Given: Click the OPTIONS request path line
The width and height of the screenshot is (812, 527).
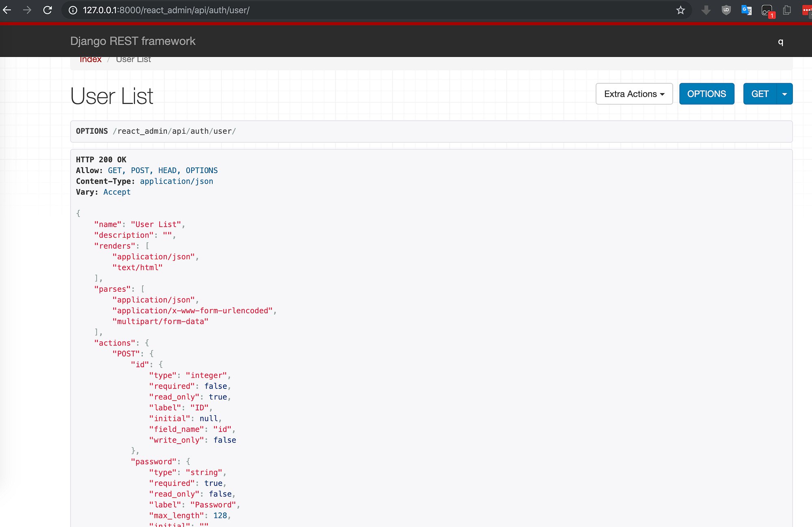Looking at the screenshot, I should pyautogui.click(x=156, y=131).
